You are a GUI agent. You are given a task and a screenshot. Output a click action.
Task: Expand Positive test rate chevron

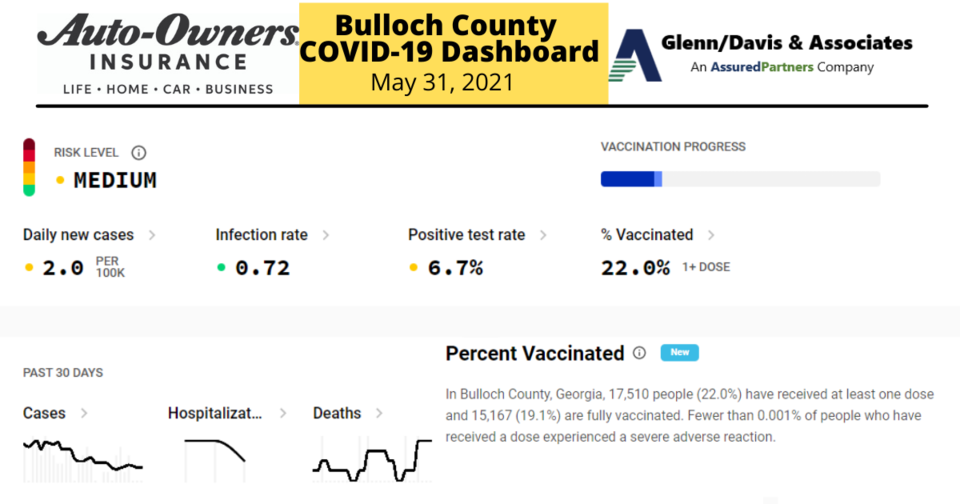click(x=543, y=235)
